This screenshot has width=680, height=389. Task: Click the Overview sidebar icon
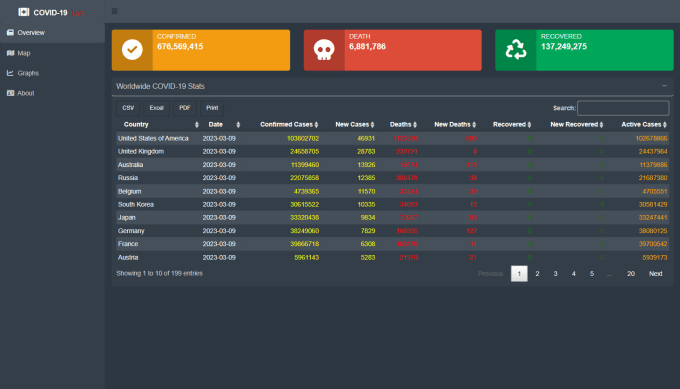point(10,33)
